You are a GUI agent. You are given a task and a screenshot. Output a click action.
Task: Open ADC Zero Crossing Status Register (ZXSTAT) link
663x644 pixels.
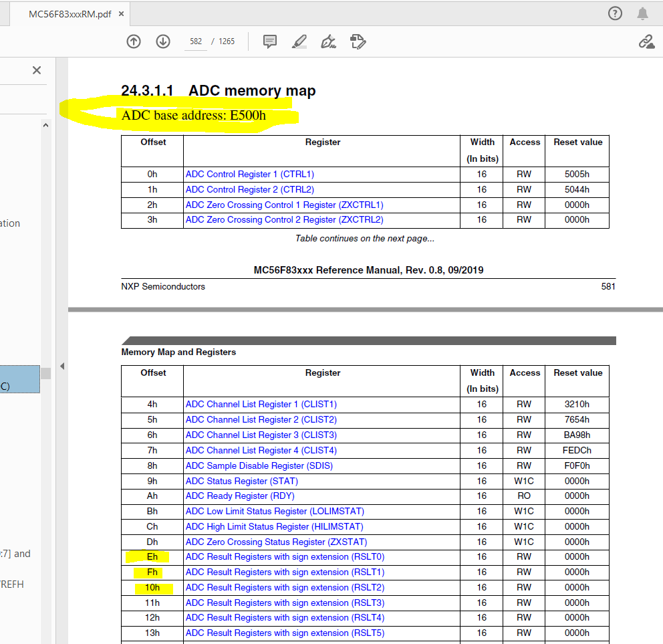(x=277, y=542)
